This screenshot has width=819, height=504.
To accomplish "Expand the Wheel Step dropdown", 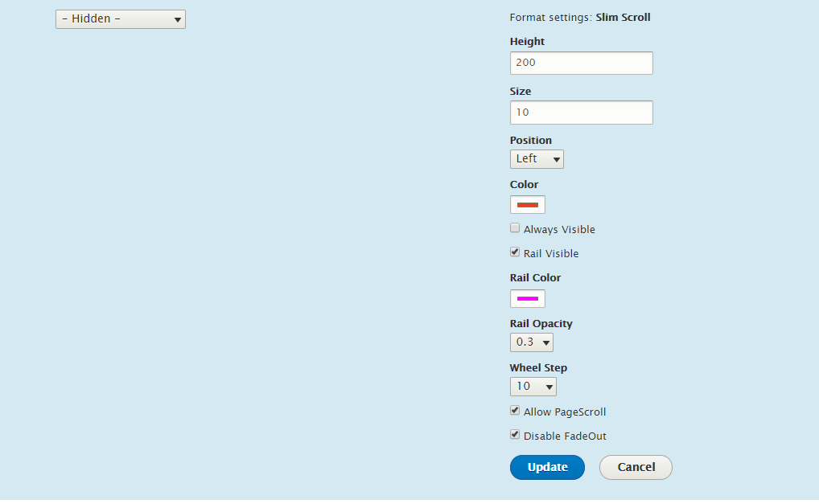I will [x=533, y=387].
